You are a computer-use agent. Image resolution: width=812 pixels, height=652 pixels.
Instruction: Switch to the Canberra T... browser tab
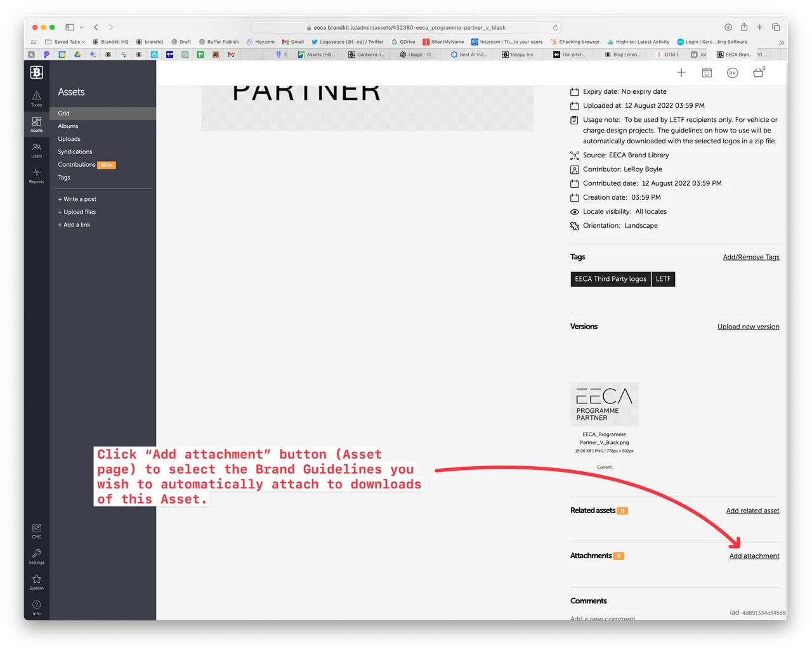[367, 55]
